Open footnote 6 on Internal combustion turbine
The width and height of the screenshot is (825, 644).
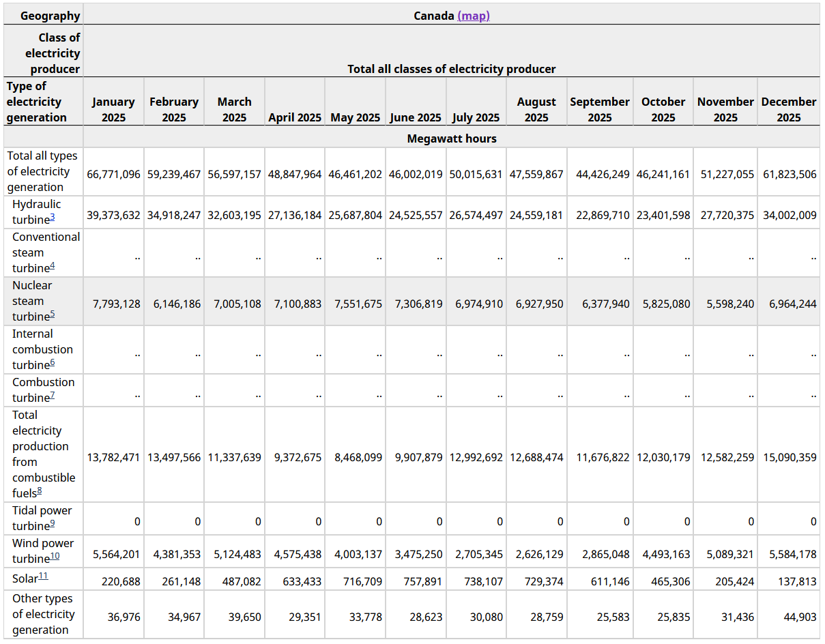tap(53, 364)
